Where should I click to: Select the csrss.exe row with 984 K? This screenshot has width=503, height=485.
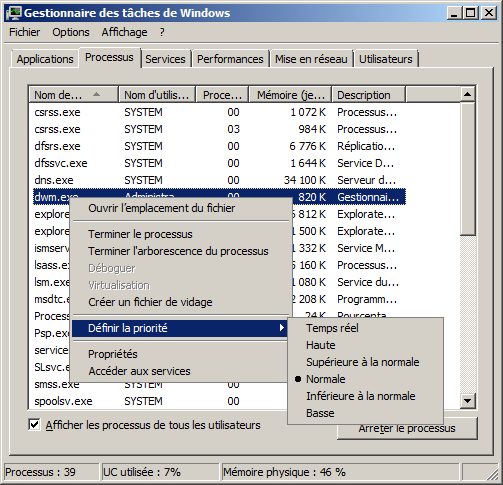[219, 129]
